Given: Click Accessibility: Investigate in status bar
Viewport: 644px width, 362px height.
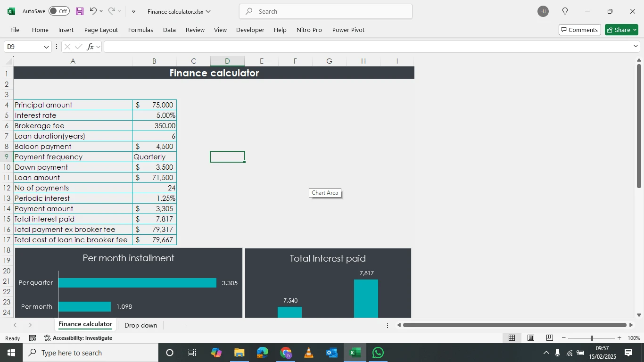Looking at the screenshot, I should 78,338.
